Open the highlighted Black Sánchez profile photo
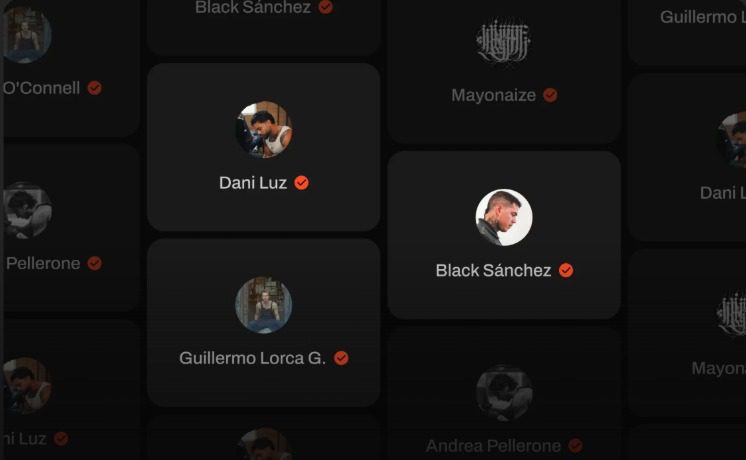The width and height of the screenshot is (746, 460). 504,217
